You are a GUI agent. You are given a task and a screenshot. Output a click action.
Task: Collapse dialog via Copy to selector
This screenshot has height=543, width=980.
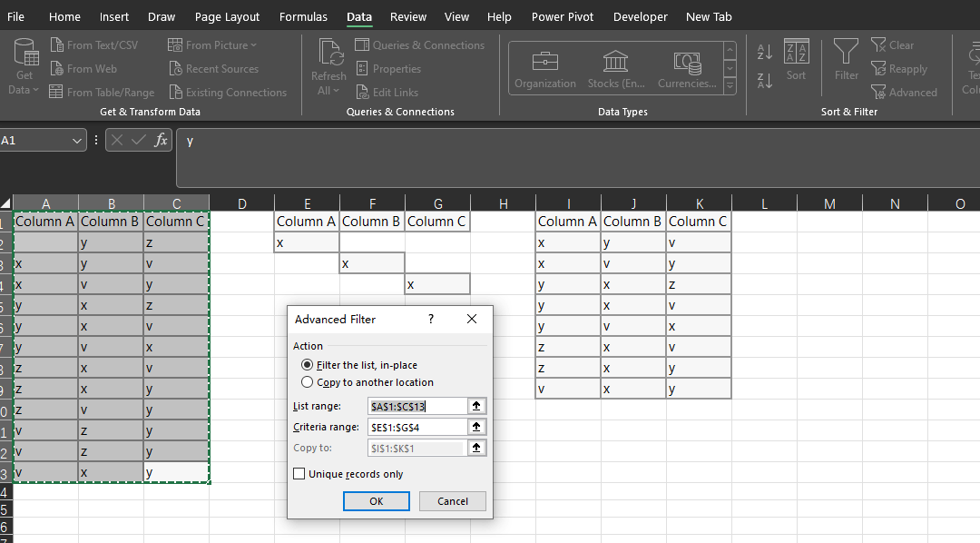point(476,448)
